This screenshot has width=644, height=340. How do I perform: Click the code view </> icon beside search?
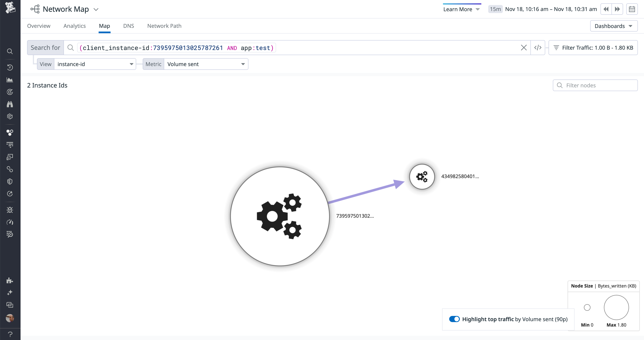click(x=538, y=47)
